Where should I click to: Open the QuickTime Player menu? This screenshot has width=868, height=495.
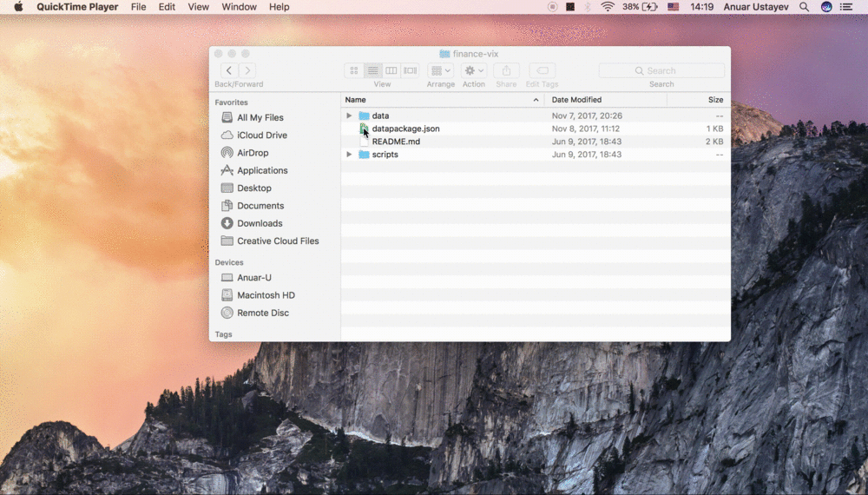[x=77, y=7]
